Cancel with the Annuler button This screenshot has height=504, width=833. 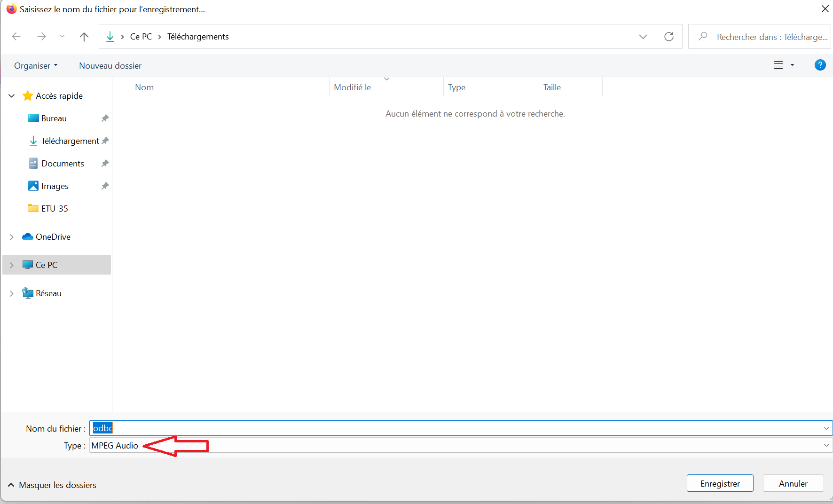coord(793,483)
